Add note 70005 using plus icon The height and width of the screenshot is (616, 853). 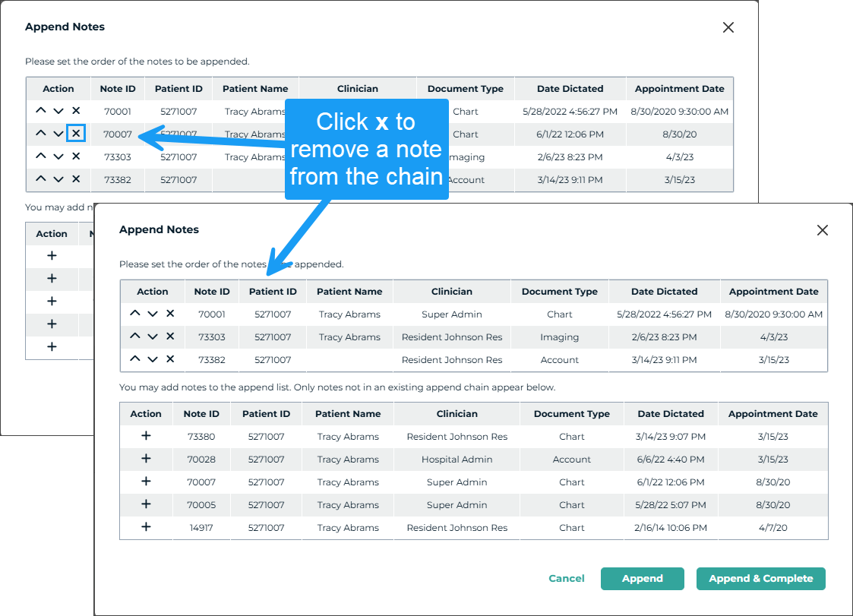pyautogui.click(x=146, y=504)
